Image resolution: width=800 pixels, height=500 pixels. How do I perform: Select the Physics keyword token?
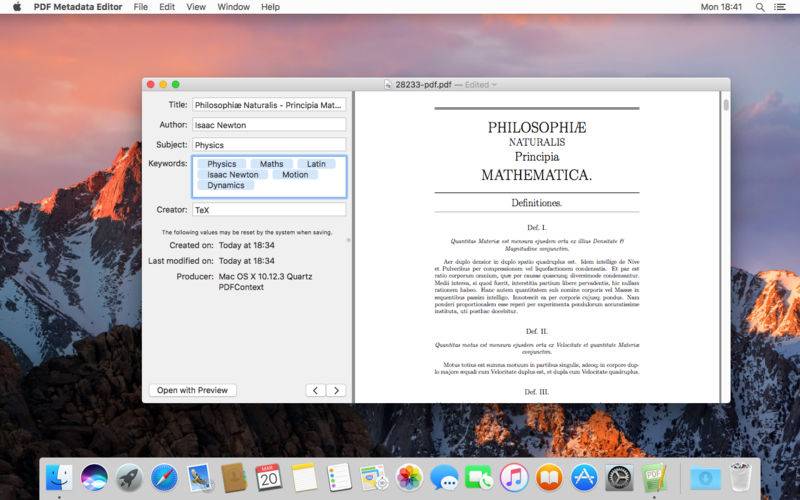click(x=221, y=164)
